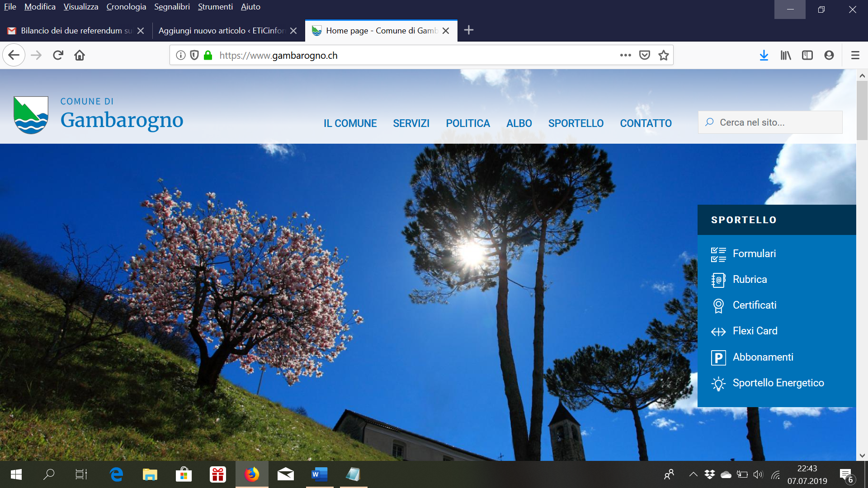This screenshot has height=488, width=868.
Task: Open the Aiuto menu
Action: 250,7
